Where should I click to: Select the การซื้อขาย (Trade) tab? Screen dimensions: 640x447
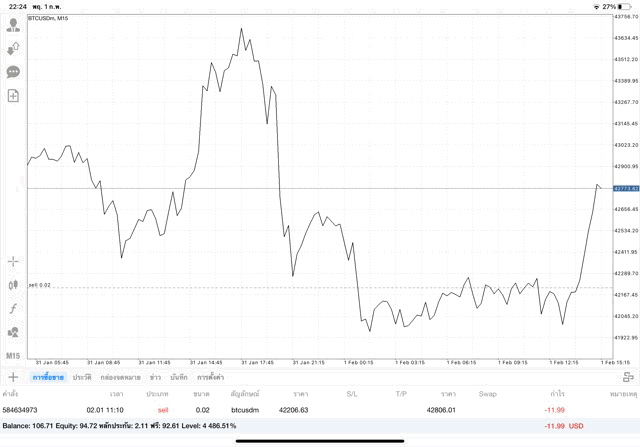point(47,377)
